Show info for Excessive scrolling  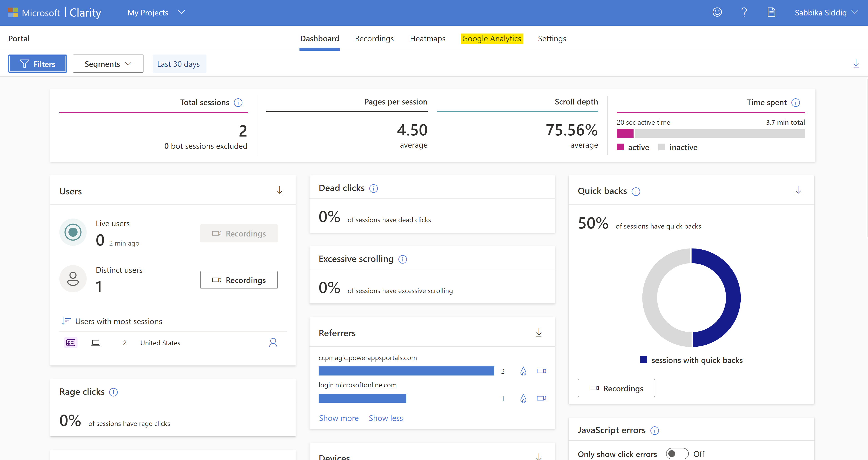point(403,259)
